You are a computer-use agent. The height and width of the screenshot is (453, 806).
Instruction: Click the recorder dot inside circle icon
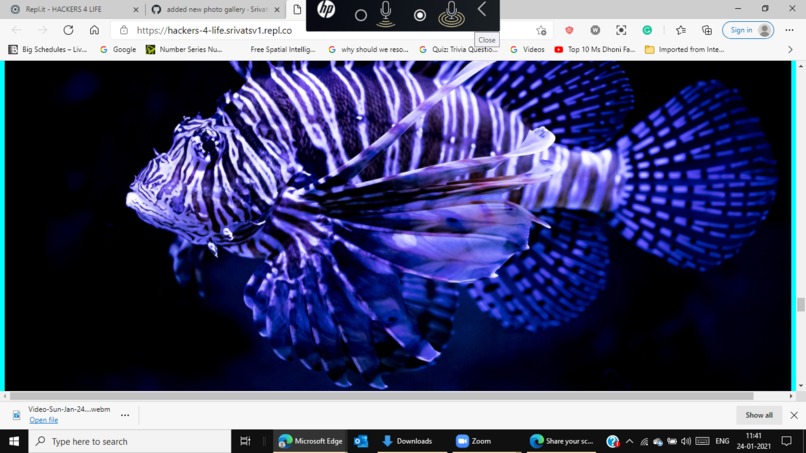pos(420,15)
